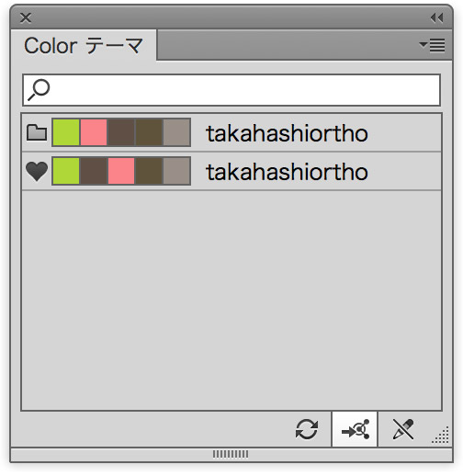This screenshot has width=463, height=476.
Task: Select the Color テーマ tab
Action: coord(84,46)
